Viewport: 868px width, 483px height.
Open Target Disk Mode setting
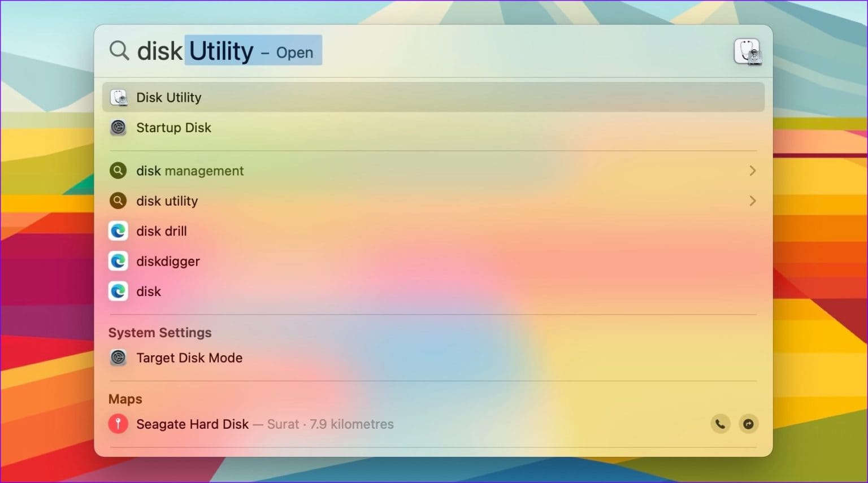click(433, 358)
